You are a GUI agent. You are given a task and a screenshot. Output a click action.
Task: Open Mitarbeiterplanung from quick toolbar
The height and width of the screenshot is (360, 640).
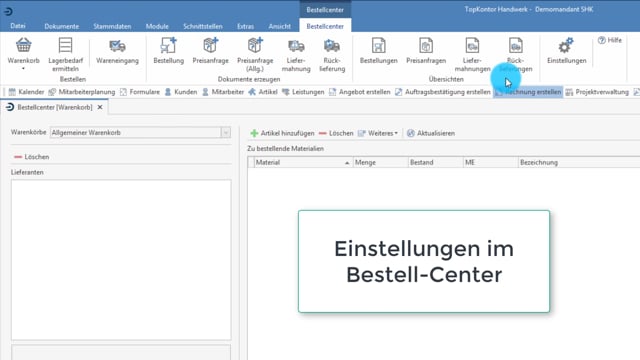(x=82, y=92)
